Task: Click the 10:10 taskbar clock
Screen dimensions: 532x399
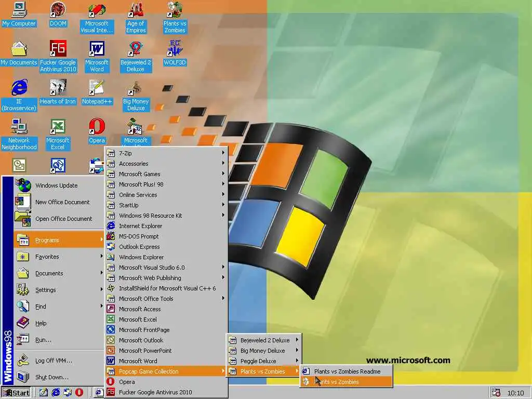Action: coord(515,393)
